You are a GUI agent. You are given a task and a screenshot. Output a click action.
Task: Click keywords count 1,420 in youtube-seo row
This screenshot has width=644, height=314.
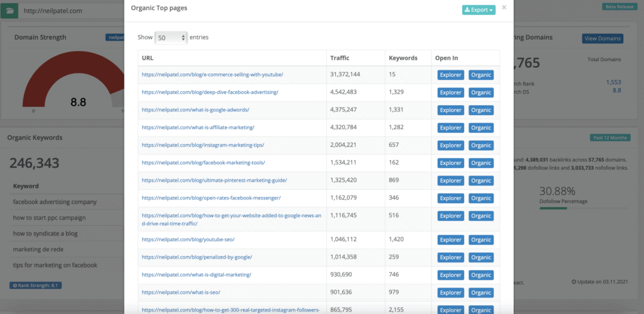[x=396, y=240]
